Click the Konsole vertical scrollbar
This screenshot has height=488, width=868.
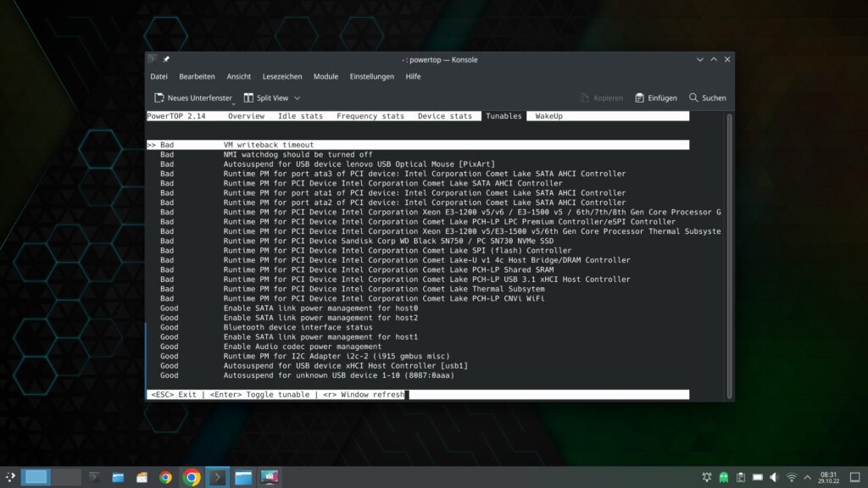(x=729, y=256)
